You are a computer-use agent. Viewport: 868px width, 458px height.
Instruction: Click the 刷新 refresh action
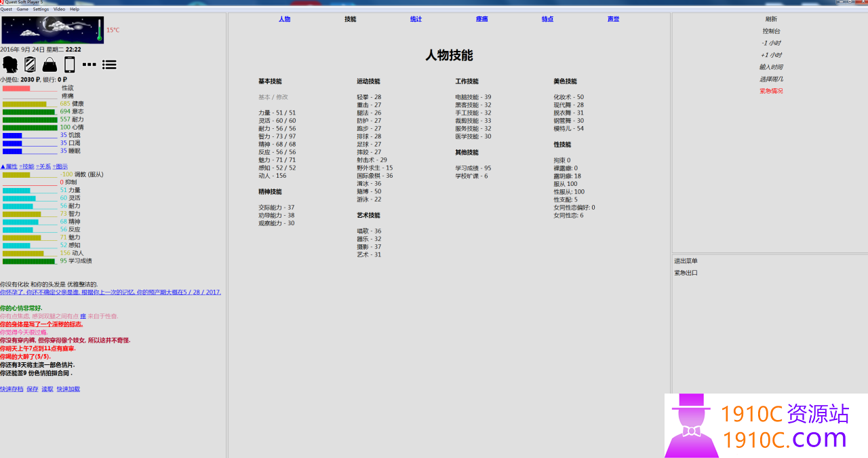[771, 19]
